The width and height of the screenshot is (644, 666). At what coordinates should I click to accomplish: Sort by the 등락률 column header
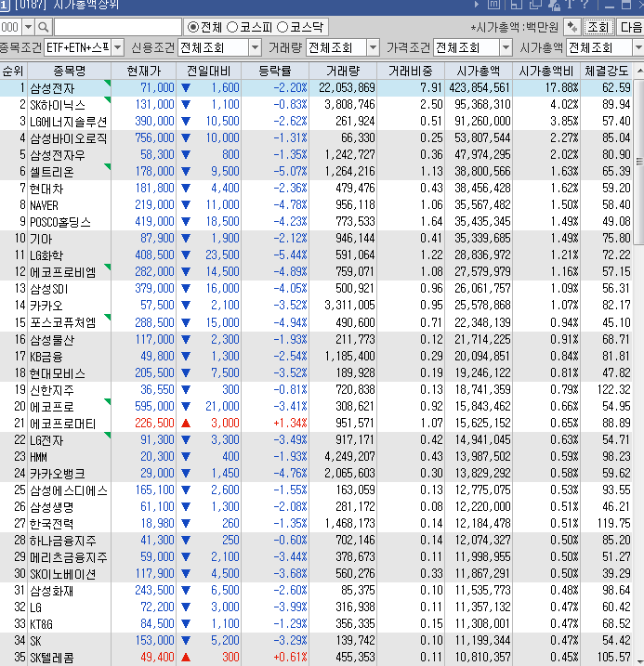pyautogui.click(x=275, y=71)
